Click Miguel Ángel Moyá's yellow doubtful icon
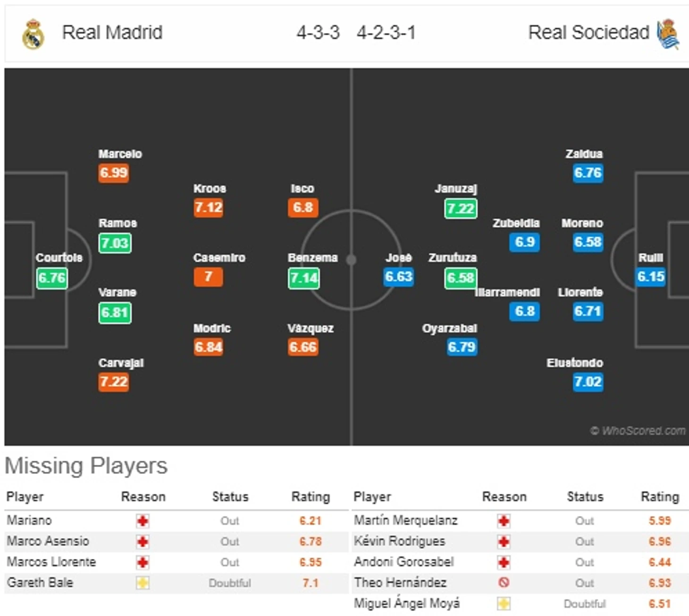 504,604
